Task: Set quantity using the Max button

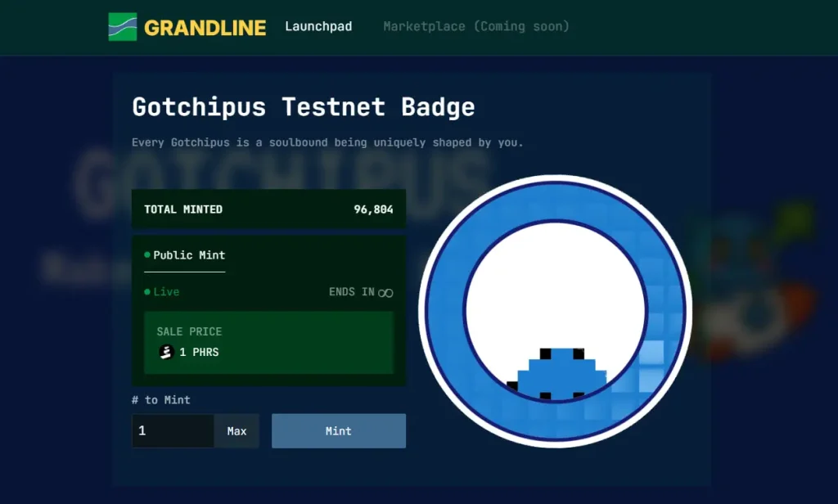Action: pyautogui.click(x=237, y=431)
